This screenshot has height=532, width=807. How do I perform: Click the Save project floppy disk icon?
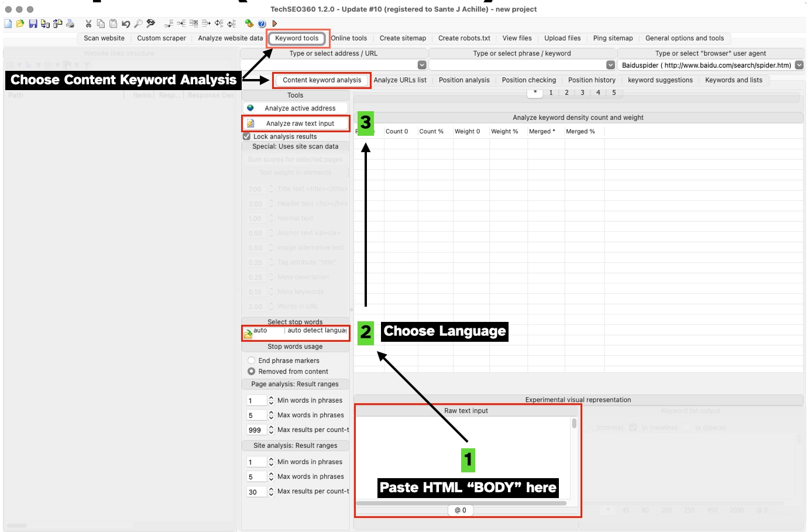point(33,23)
